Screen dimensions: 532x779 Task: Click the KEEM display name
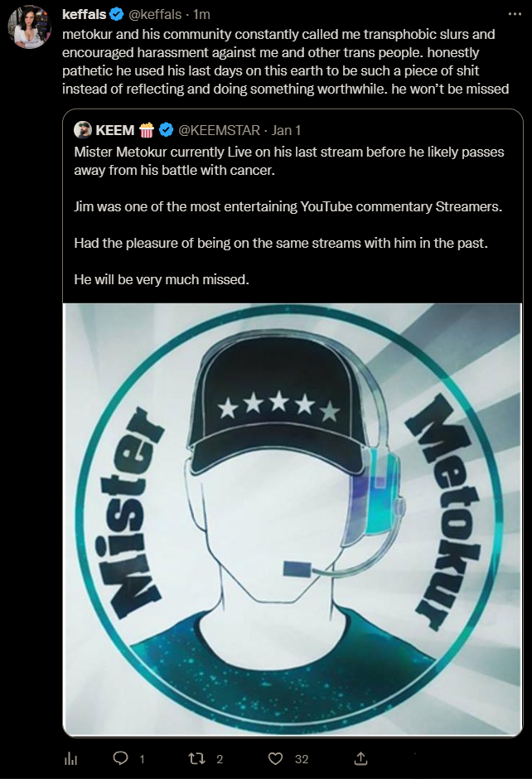point(114,130)
